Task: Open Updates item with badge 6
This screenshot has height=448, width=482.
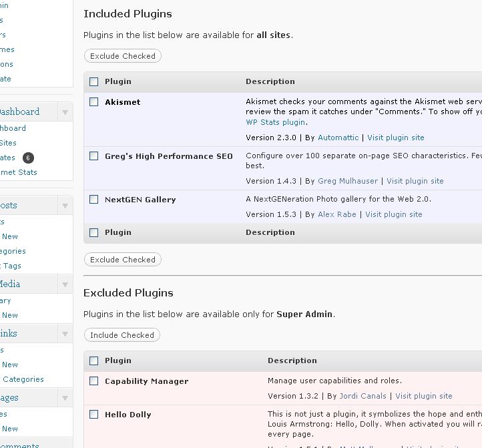Action: (x=7, y=158)
